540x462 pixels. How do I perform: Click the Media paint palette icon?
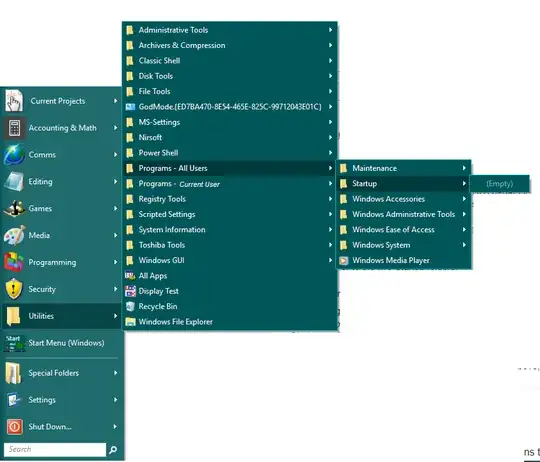[x=14, y=235]
